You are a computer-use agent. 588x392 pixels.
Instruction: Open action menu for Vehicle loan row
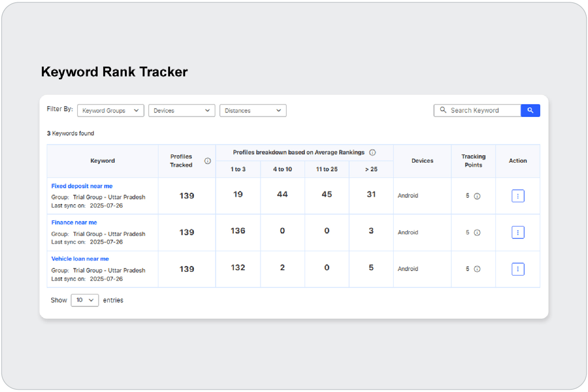[518, 269]
